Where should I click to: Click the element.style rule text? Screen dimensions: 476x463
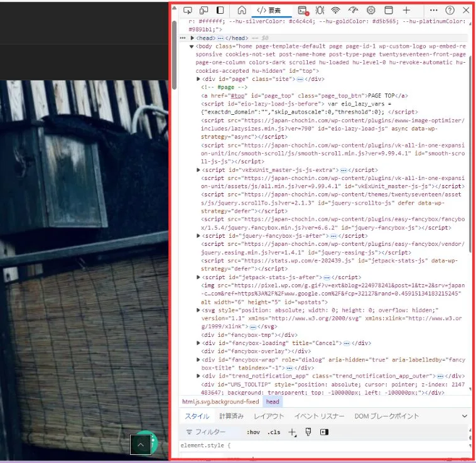(x=205, y=445)
